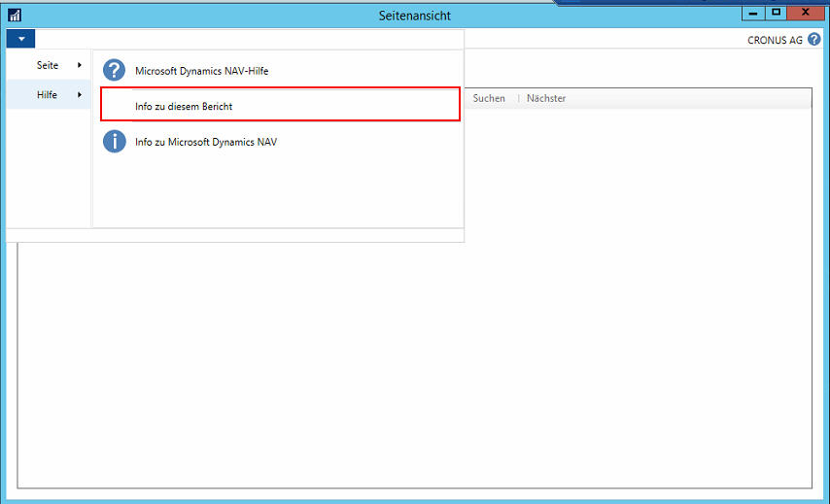Click the blue question mark icon by NAV-Hilfe

pos(115,70)
